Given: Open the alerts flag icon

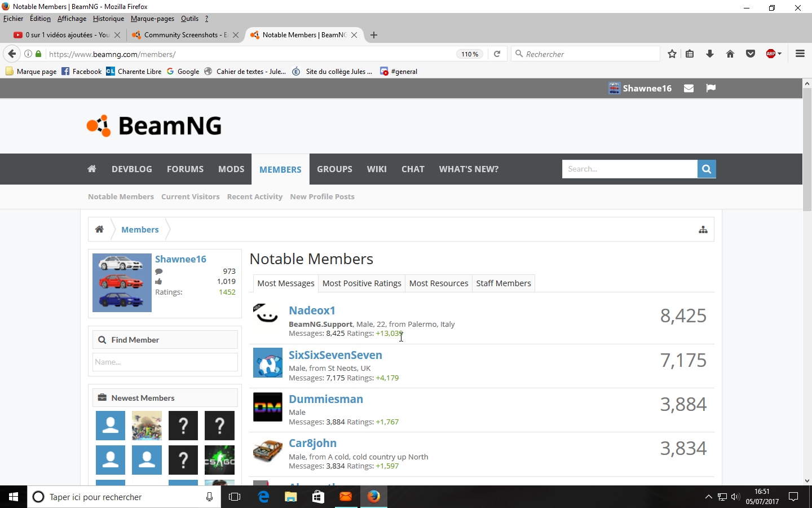Looking at the screenshot, I should tap(711, 88).
